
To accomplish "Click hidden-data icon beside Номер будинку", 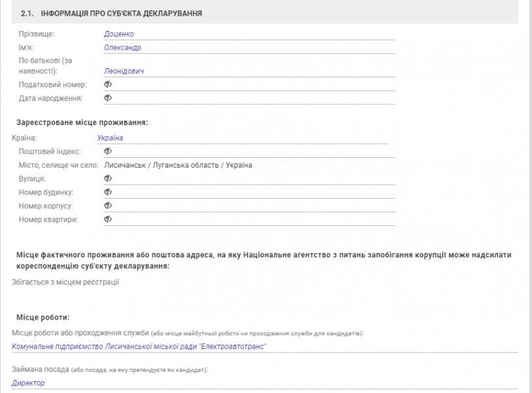I will pos(108,192).
